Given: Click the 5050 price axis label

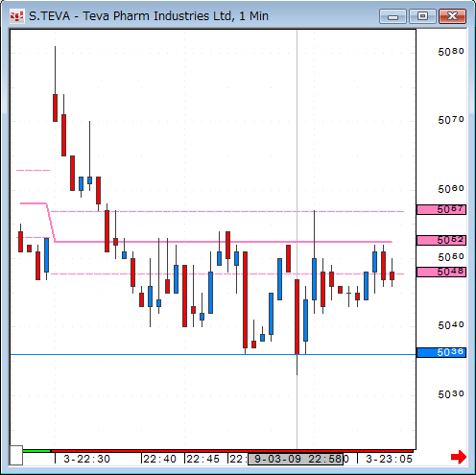Looking at the screenshot, I should pyautogui.click(x=451, y=257).
